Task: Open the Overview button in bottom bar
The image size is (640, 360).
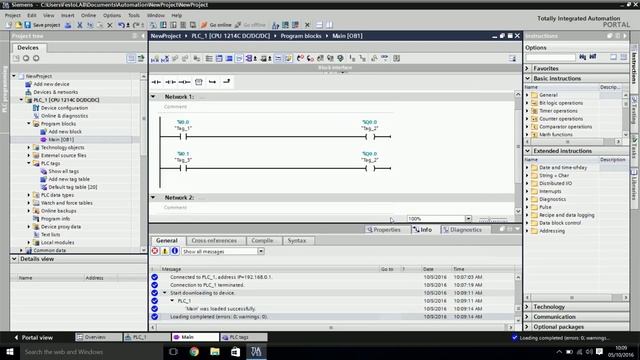Action: (98, 337)
